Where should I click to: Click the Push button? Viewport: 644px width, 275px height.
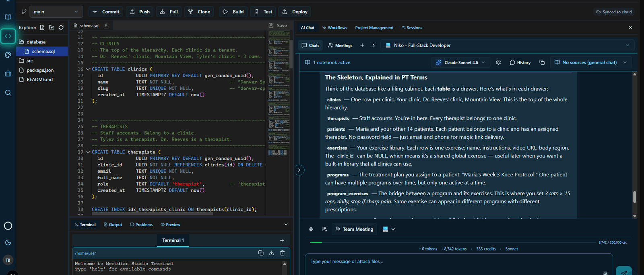click(140, 12)
